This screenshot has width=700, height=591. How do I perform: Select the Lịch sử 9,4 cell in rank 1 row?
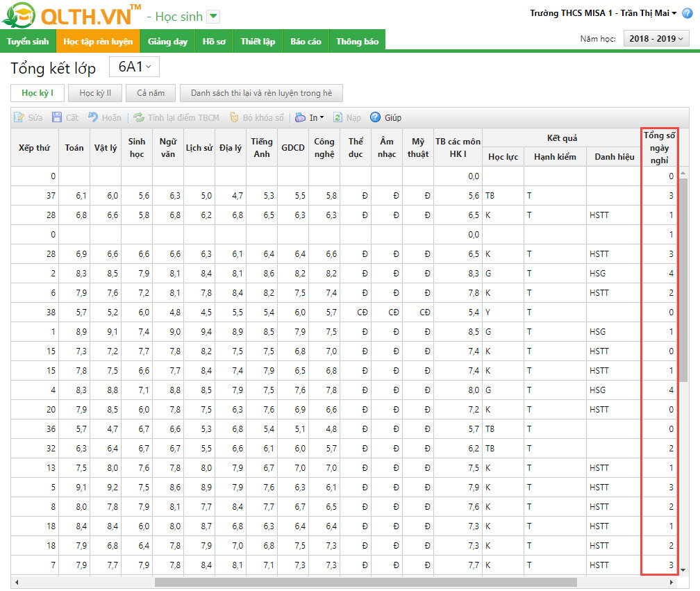click(199, 332)
